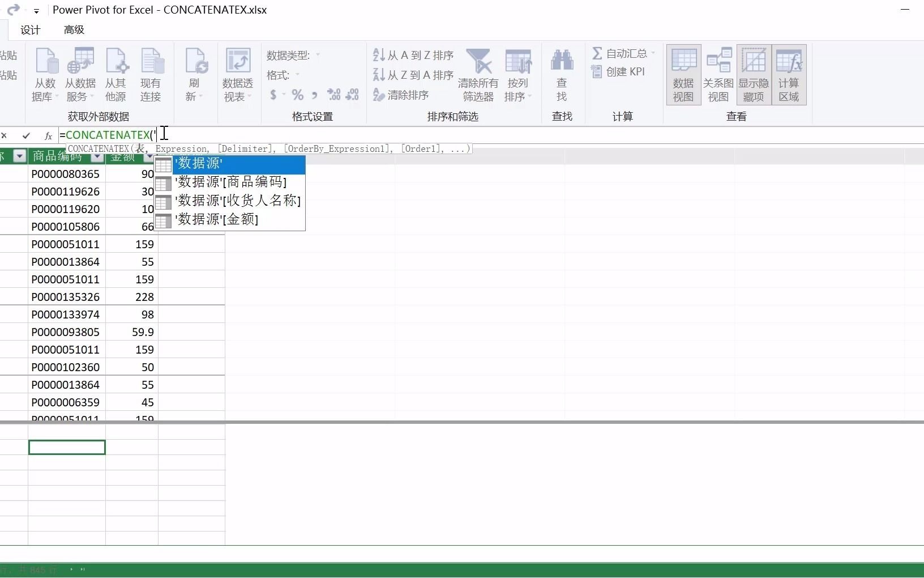
Task: Click amount value 98
Action: (132, 314)
